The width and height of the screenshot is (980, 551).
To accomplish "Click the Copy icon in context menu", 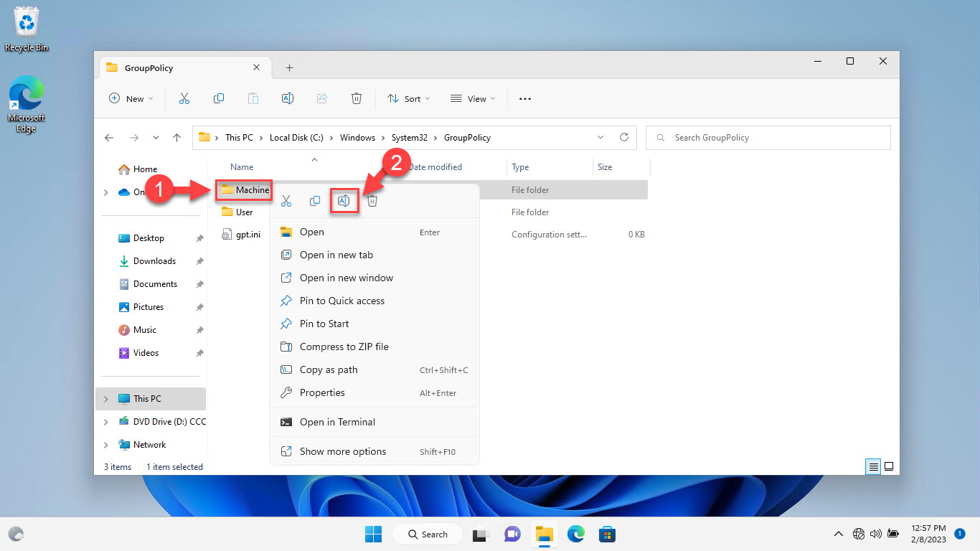I will coord(315,201).
